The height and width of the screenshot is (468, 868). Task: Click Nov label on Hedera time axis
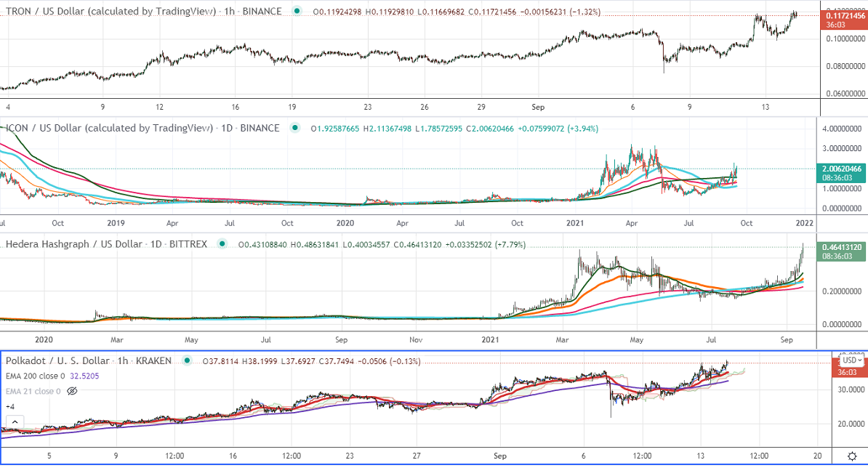pyautogui.click(x=416, y=339)
